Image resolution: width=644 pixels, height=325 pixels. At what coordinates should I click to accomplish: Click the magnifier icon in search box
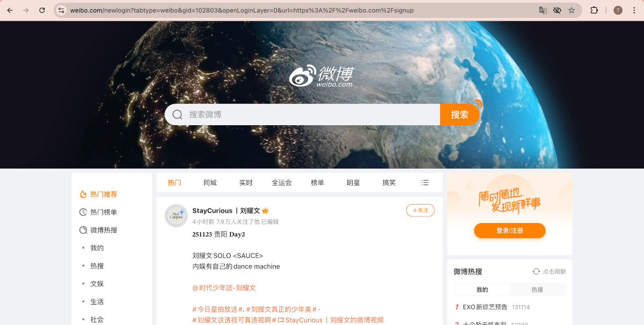point(178,115)
